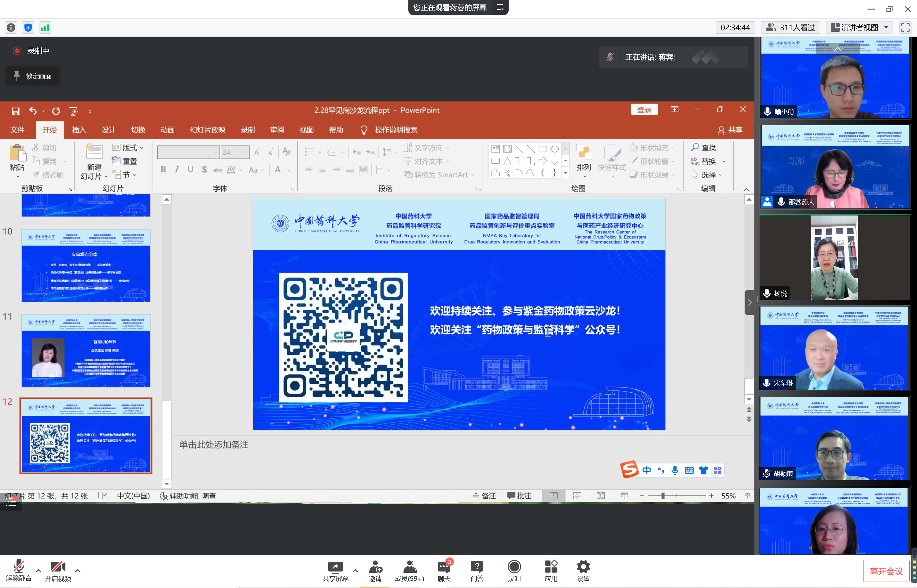917x588 pixels.
Task: Turn on video in meeting toolbar
Action: (58, 571)
